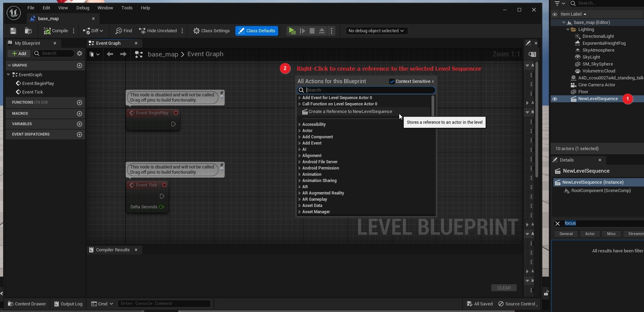Click base_map in the graph breadcrumb
The image size is (644, 312).
point(163,54)
